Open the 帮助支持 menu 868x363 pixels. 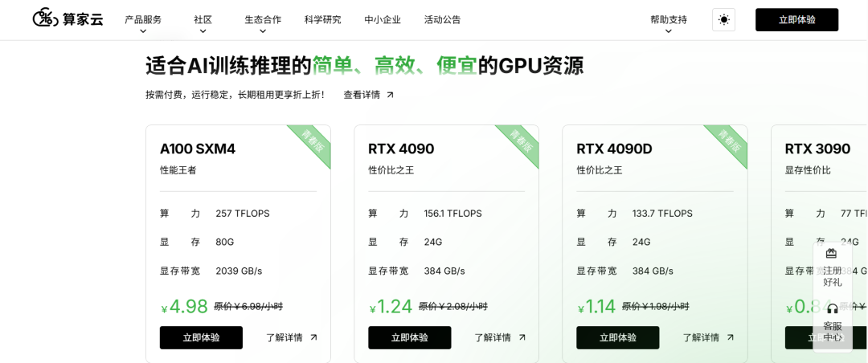[668, 20]
